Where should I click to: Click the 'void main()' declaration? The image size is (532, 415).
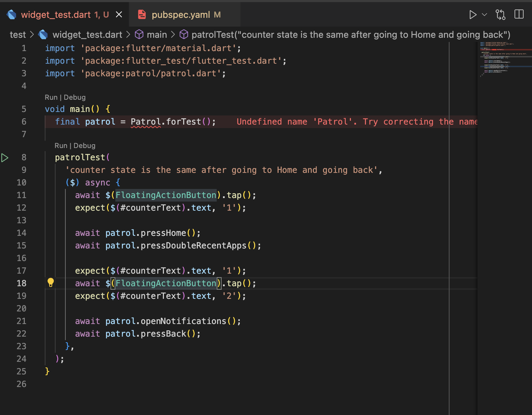point(72,109)
